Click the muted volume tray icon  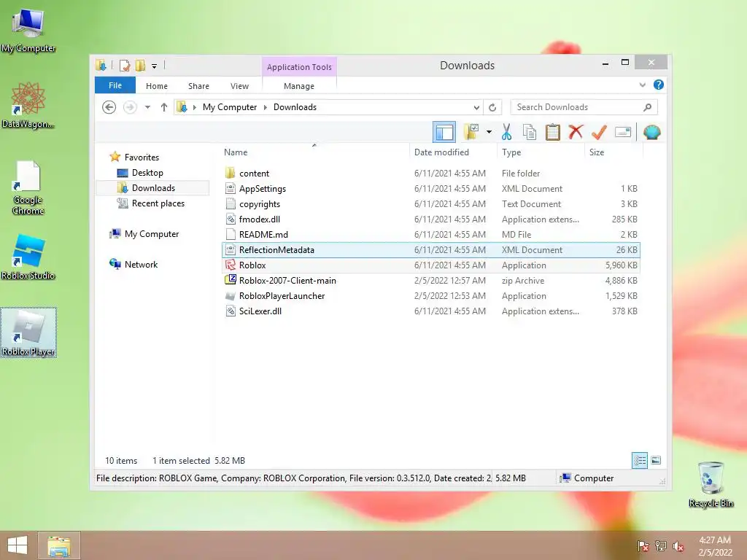pos(678,546)
